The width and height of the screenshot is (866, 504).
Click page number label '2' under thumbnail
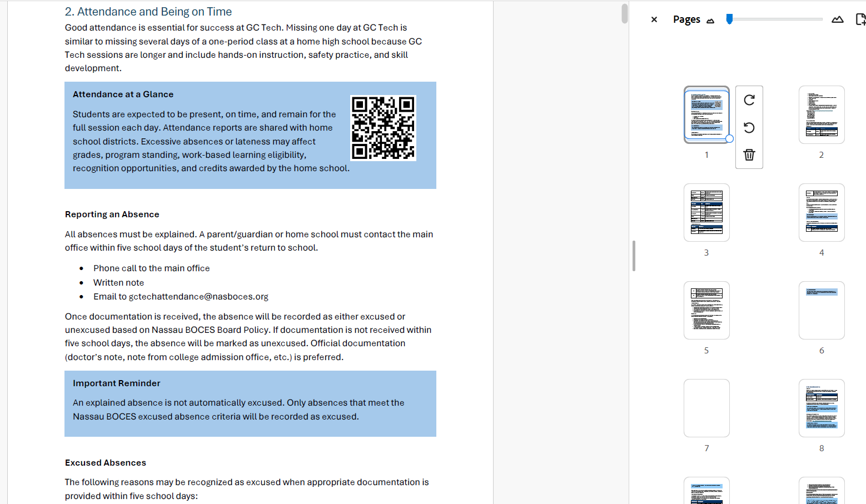click(822, 155)
